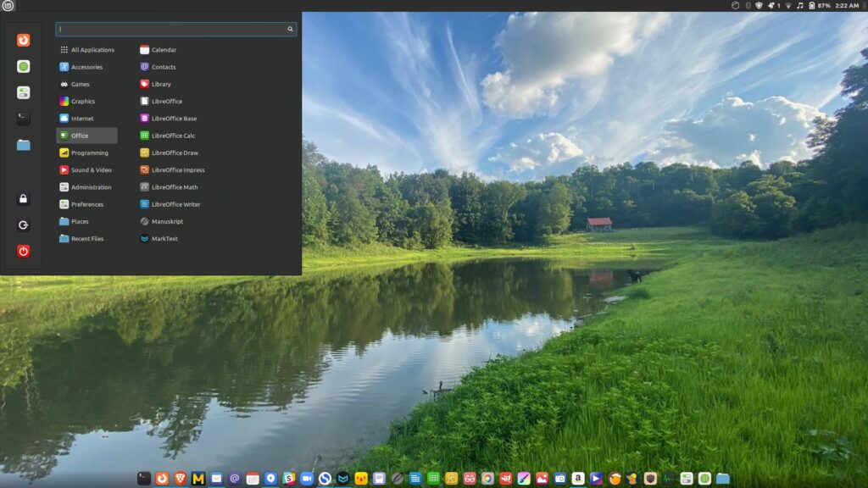Open a terminal using the sidebar icon

tap(23, 119)
